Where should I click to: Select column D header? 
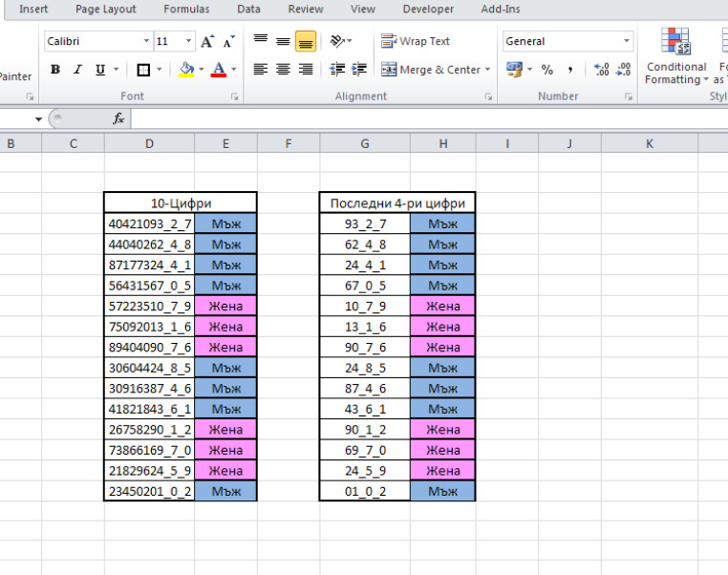[149, 144]
